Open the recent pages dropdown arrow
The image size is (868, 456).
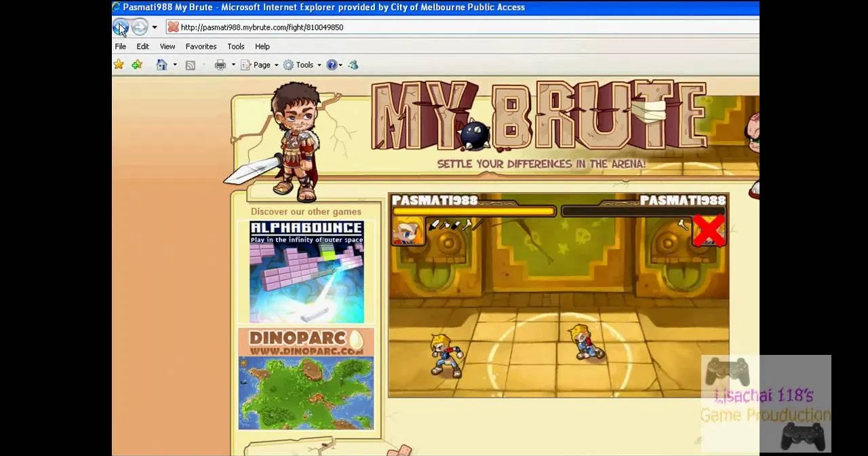point(155,28)
